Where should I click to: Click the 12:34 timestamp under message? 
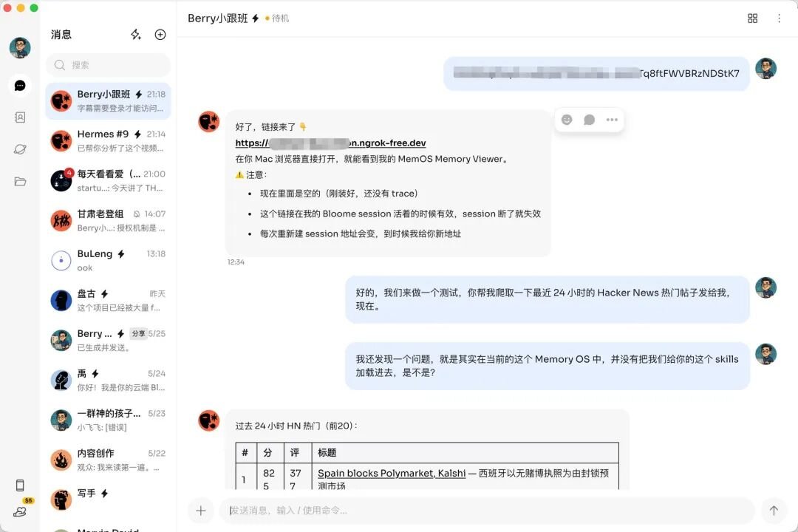click(236, 262)
